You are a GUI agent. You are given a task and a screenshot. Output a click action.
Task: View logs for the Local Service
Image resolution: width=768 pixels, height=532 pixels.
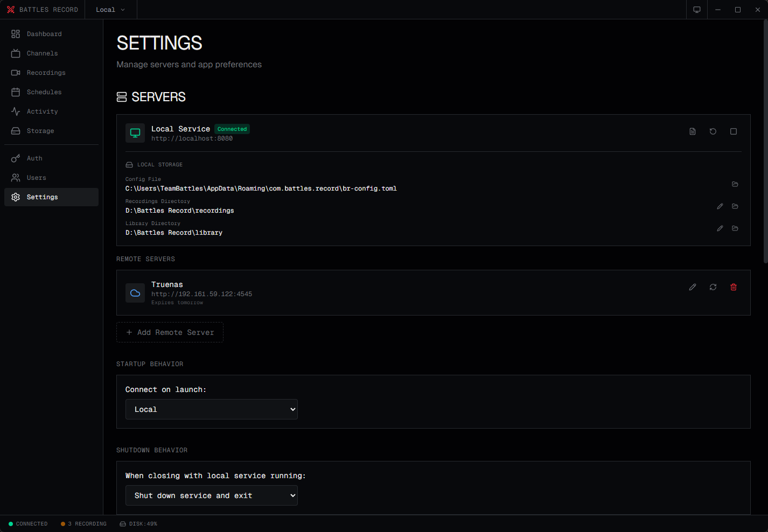click(693, 131)
